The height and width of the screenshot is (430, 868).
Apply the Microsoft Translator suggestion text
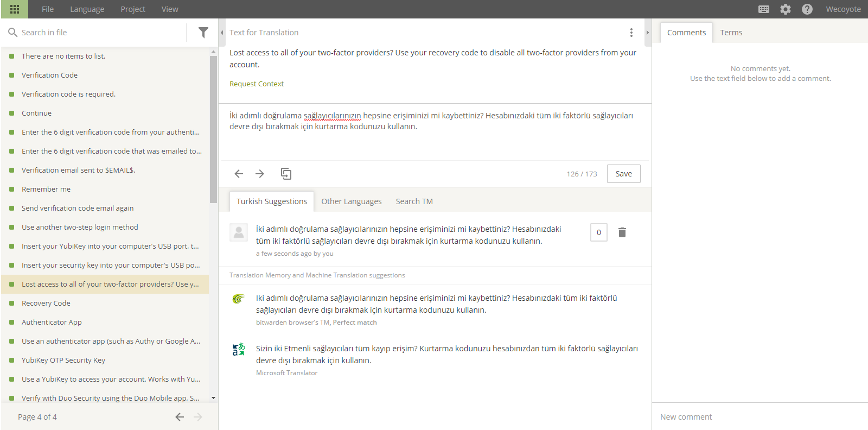(x=447, y=355)
